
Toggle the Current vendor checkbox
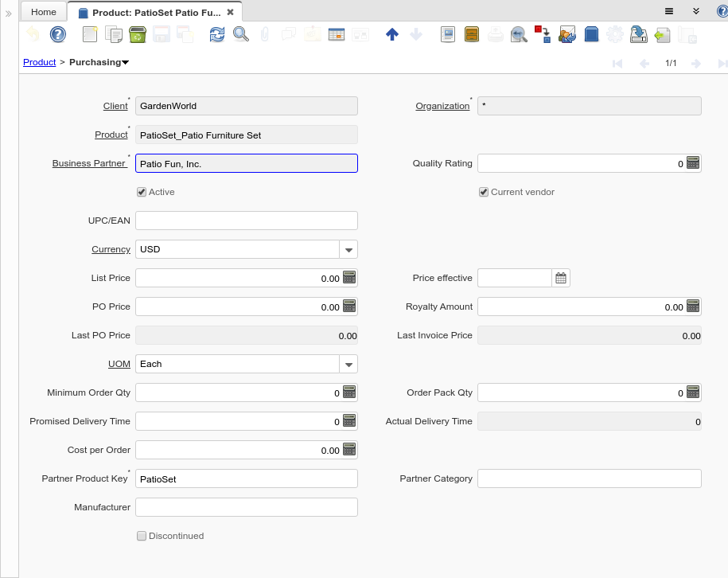point(483,192)
